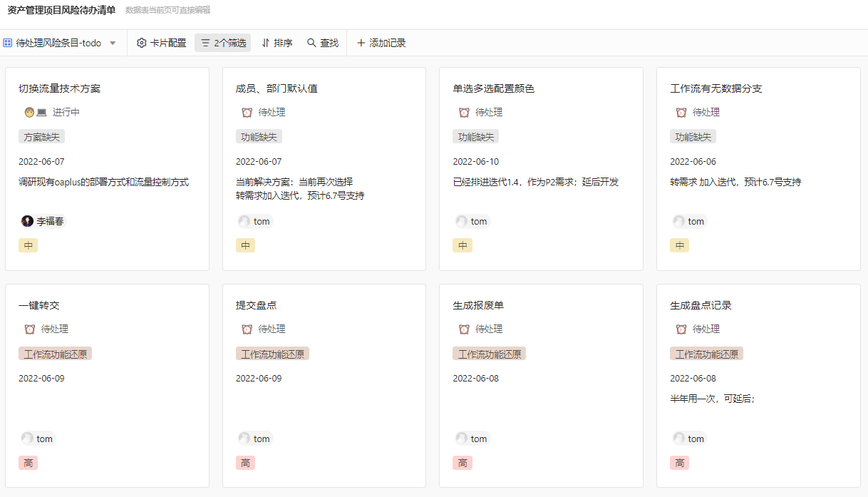Click 李福春's avatar on 切换流量技术方案 card

[x=26, y=221]
